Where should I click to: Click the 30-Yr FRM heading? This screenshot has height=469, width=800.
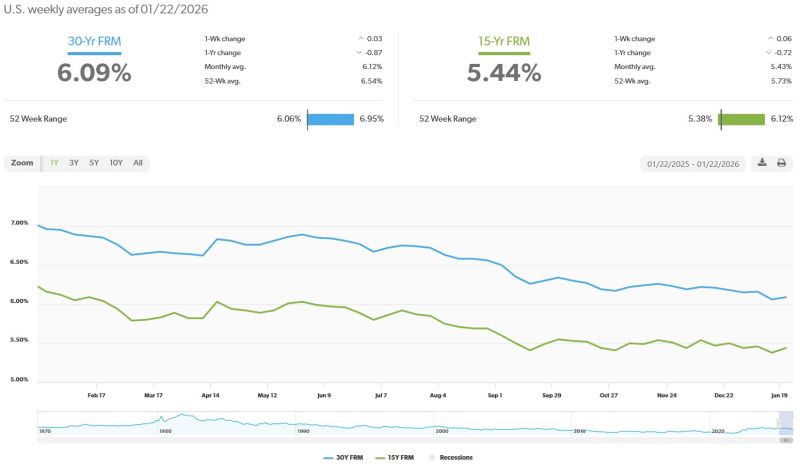(x=94, y=43)
